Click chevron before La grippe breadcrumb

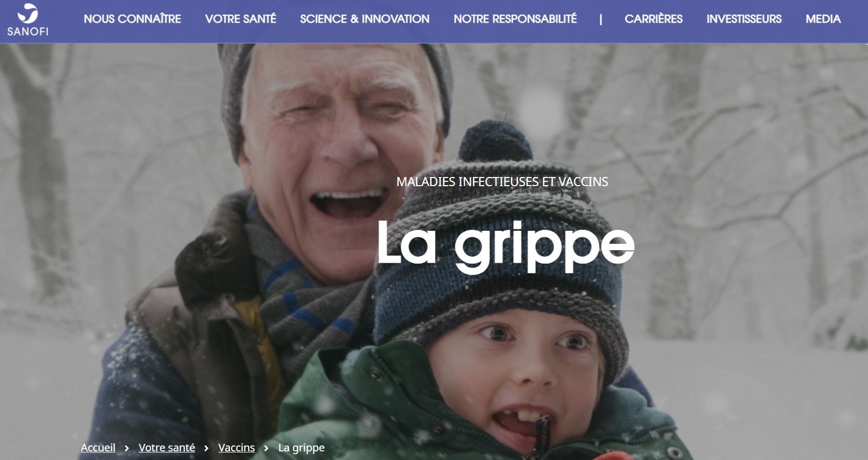pyautogui.click(x=266, y=448)
